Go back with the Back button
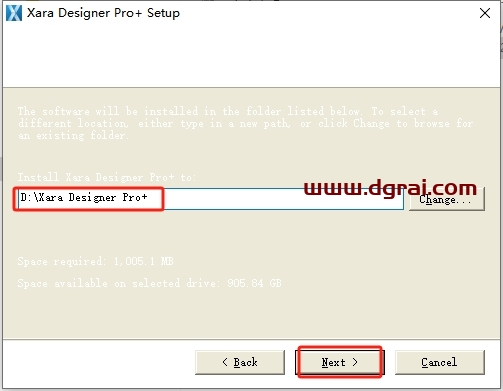The height and width of the screenshot is (391, 503). point(240,362)
